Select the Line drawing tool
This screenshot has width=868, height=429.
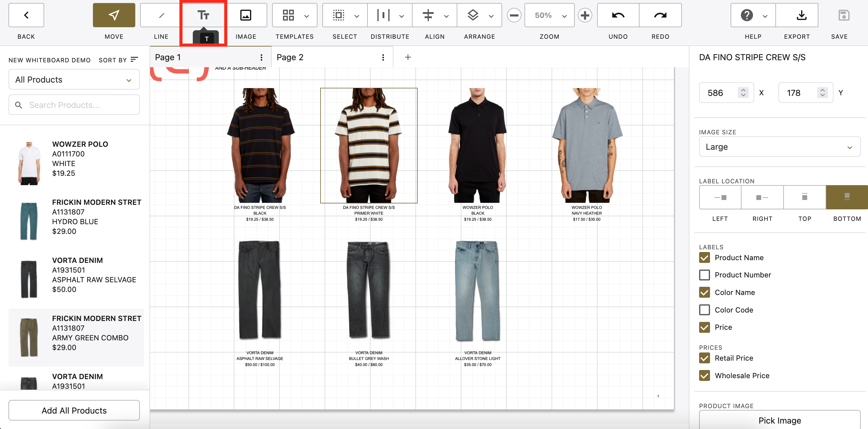(161, 15)
